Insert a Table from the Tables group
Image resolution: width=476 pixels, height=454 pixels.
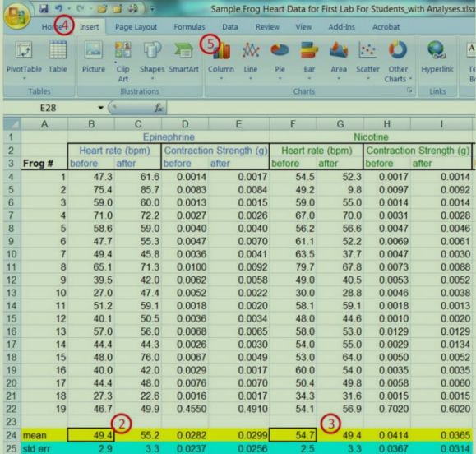(x=58, y=58)
